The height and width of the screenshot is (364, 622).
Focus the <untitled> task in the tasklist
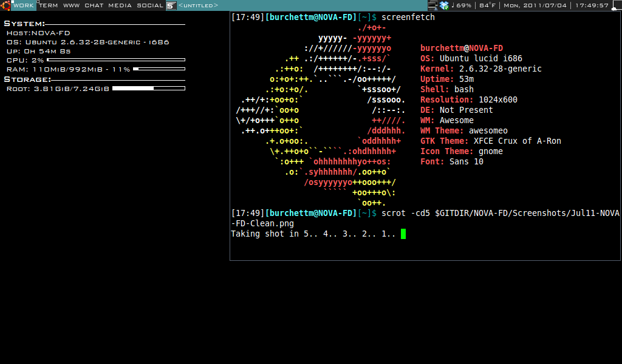[x=199, y=5]
